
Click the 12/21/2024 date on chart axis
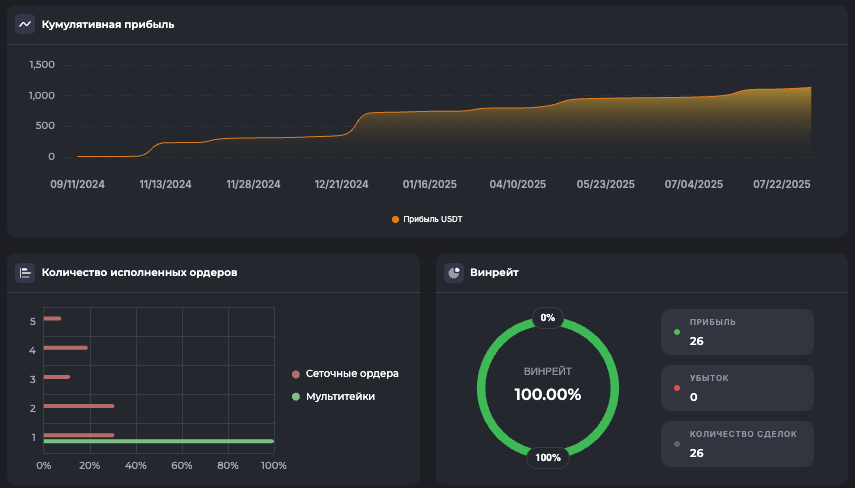[341, 185]
